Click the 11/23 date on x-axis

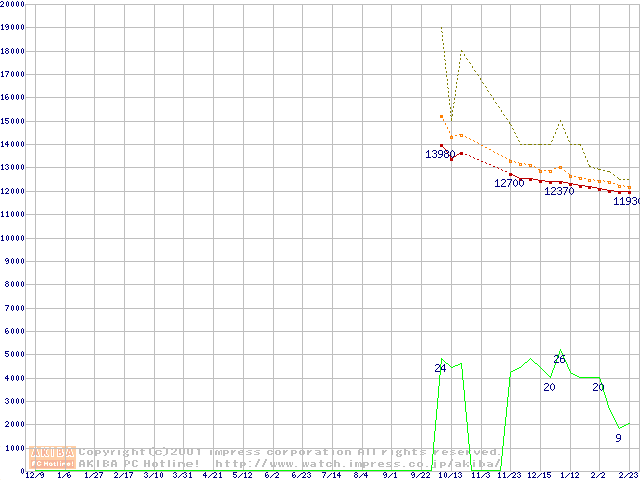click(509, 475)
